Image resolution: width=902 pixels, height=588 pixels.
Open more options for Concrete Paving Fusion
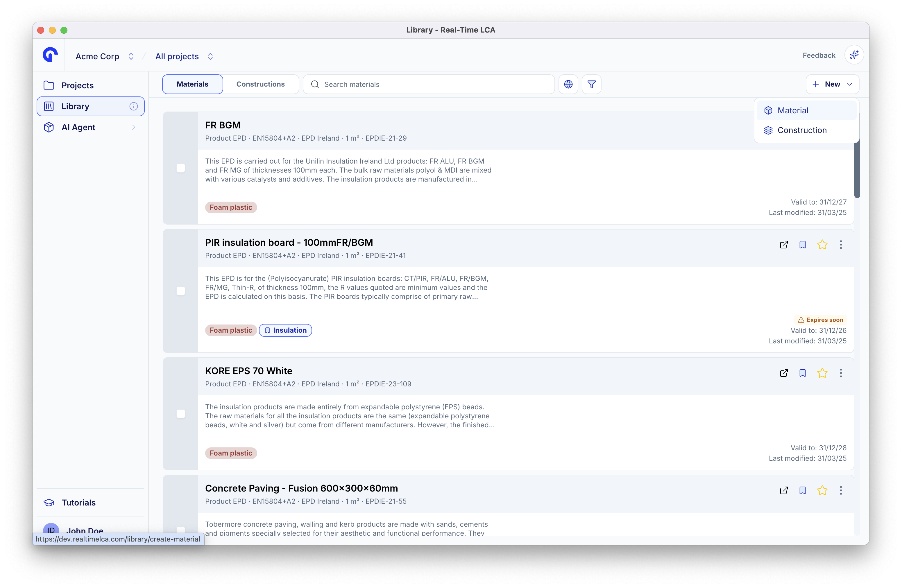(x=841, y=491)
